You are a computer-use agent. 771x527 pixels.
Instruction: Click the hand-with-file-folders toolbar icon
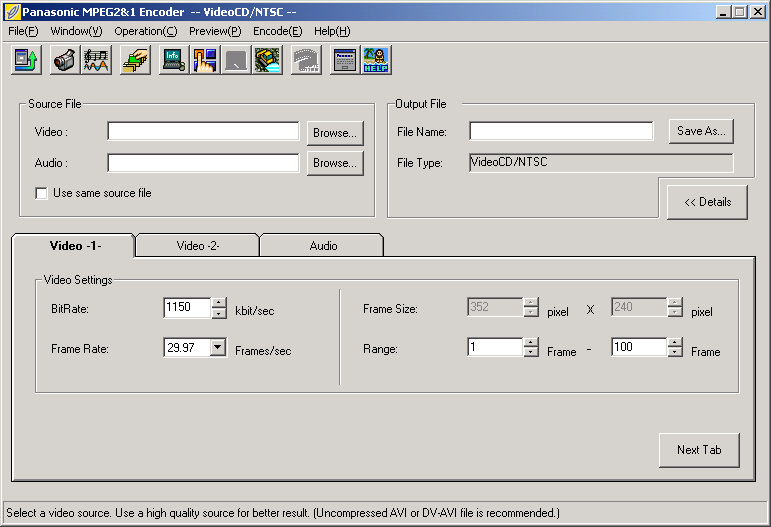[135, 60]
